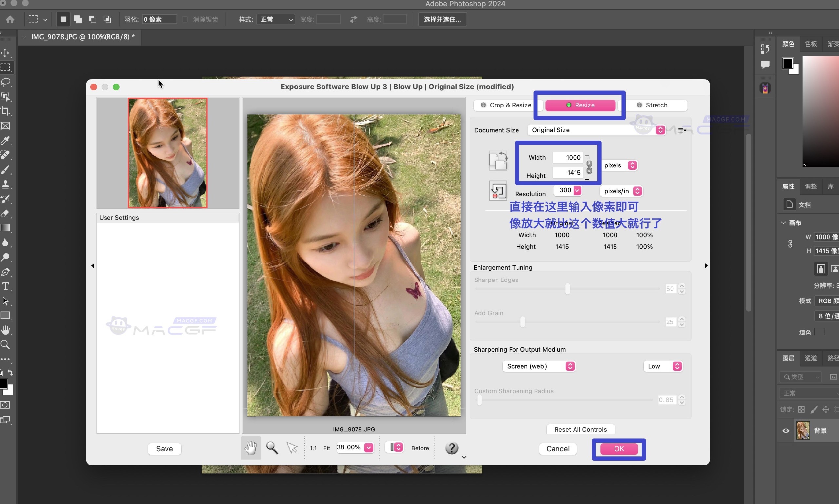Screen dimensions: 839x504
Task: Select the hand pan tool in Blow Up
Action: (251, 448)
